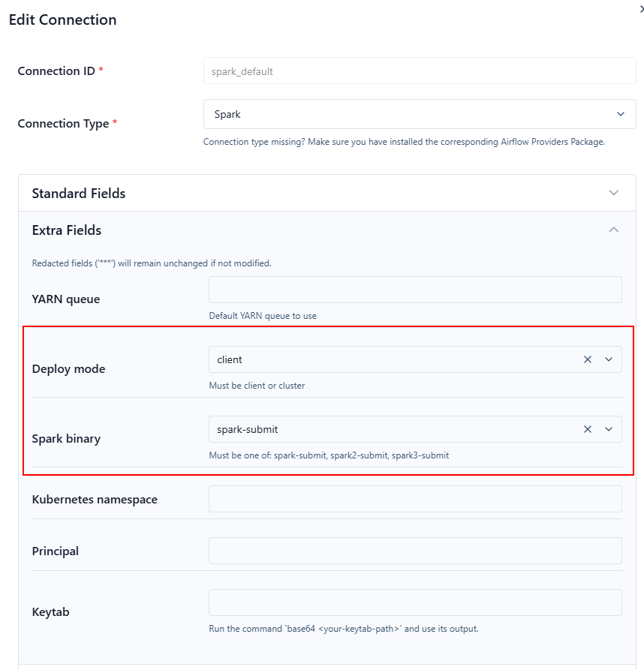Click the chevron at top-right corner
The image size is (644, 670).
640,9
